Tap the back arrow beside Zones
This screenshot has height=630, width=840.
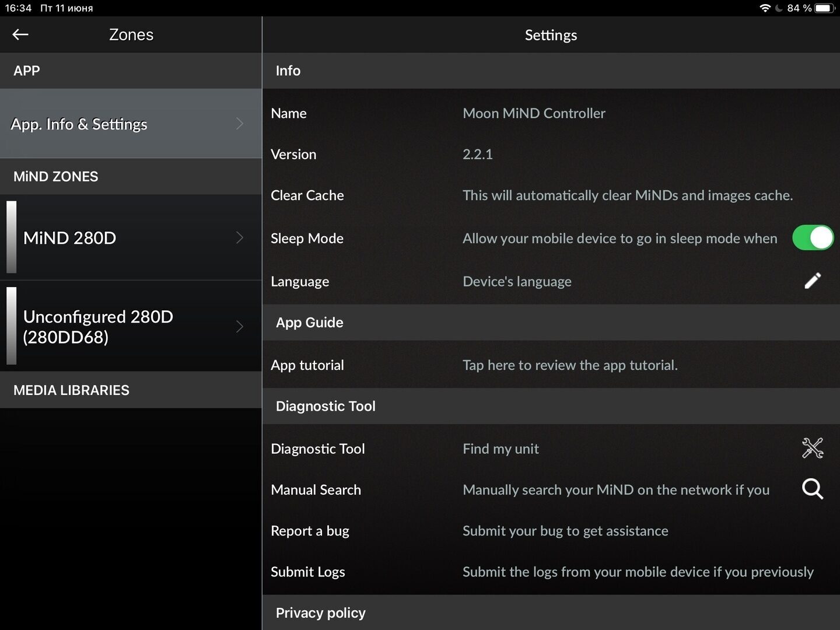point(20,35)
